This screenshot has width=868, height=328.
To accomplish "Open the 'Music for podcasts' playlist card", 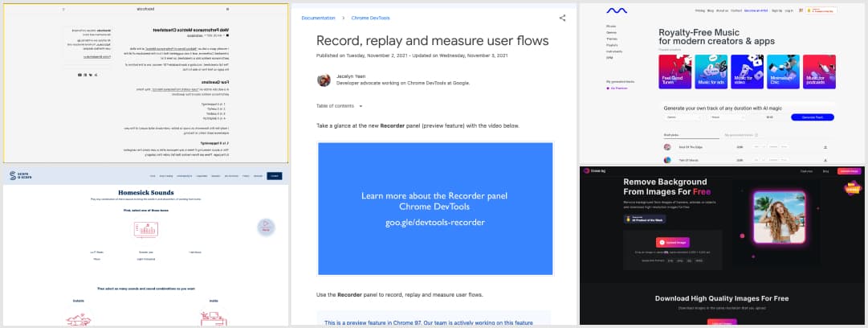I will (819, 72).
